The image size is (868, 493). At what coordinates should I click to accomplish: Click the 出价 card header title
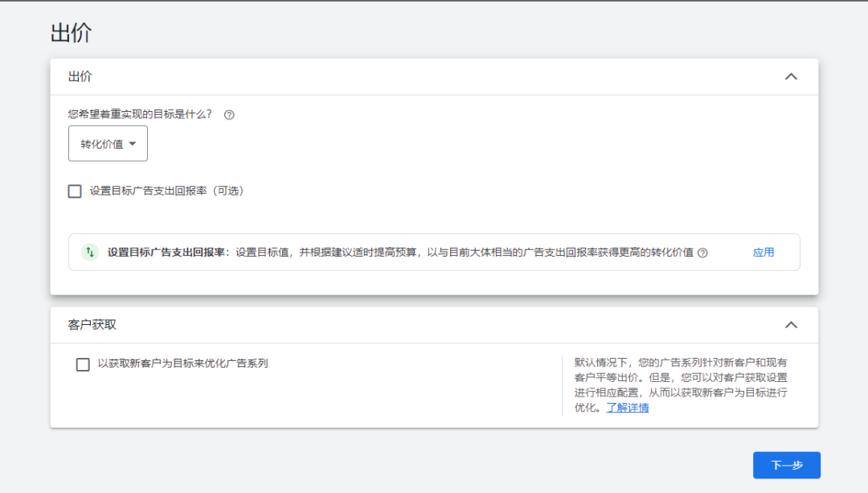tap(80, 76)
